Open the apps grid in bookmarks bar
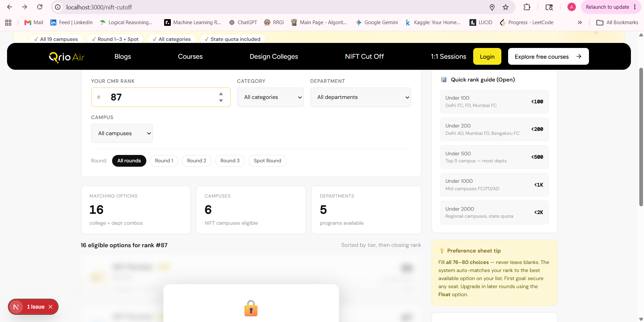The width and height of the screenshot is (644, 322). (x=8, y=22)
